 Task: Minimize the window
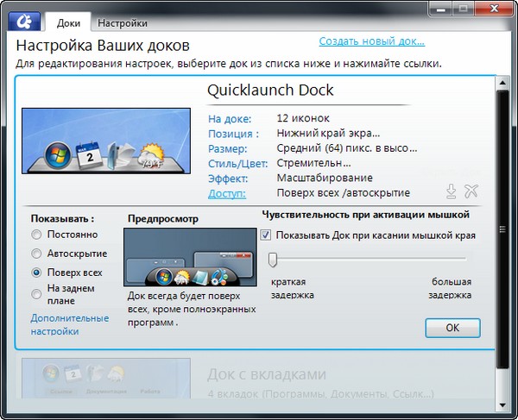tap(441, 9)
